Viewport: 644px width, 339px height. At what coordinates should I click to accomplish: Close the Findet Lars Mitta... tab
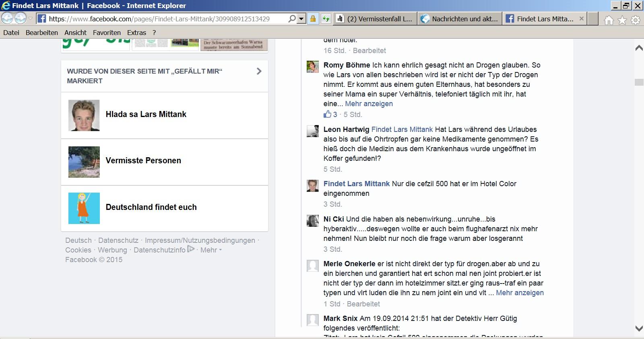tap(581, 18)
